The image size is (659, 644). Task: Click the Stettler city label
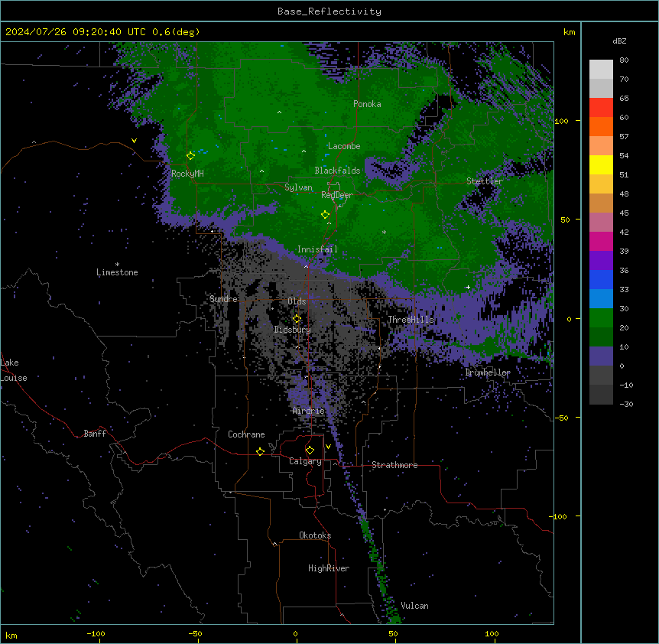point(485,181)
